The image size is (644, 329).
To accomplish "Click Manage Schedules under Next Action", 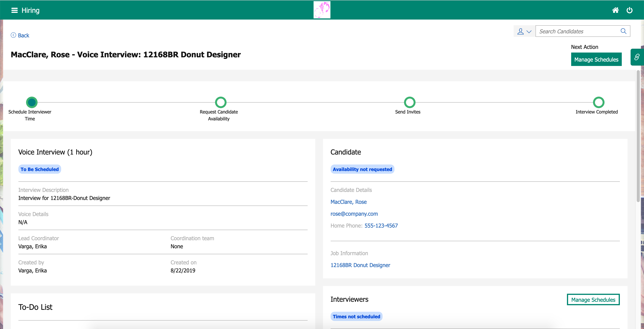I will coord(596,59).
